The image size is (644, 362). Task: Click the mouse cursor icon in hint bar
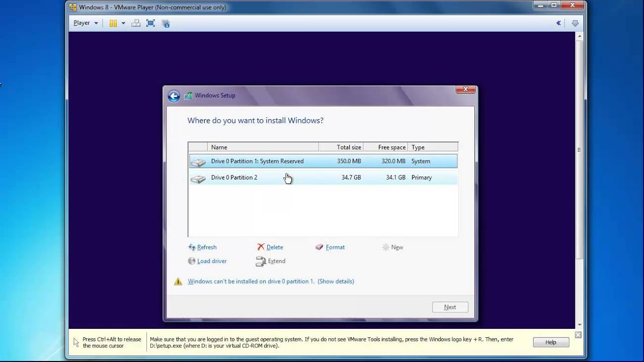coord(76,342)
